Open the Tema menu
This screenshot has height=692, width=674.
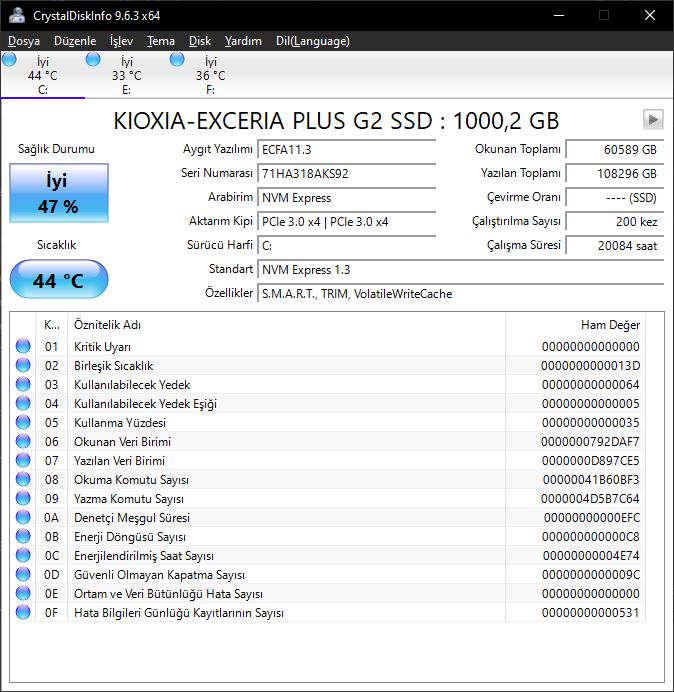pos(161,41)
